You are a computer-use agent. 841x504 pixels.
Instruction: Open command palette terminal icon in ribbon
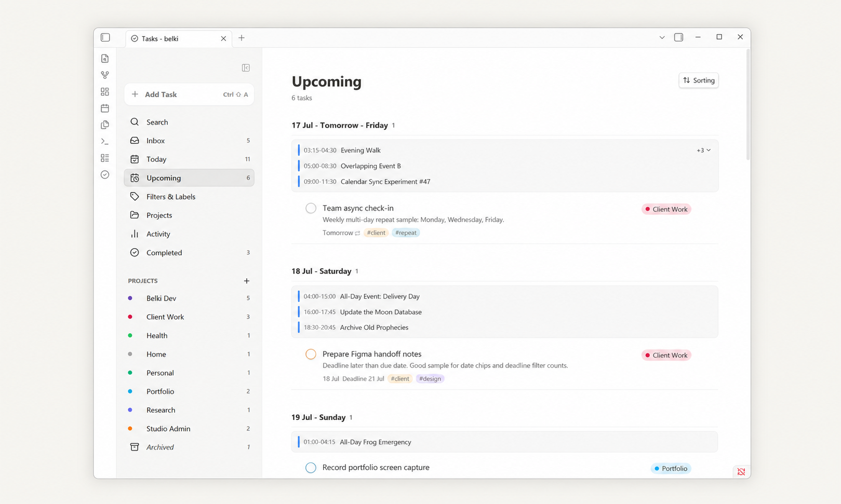(x=105, y=141)
